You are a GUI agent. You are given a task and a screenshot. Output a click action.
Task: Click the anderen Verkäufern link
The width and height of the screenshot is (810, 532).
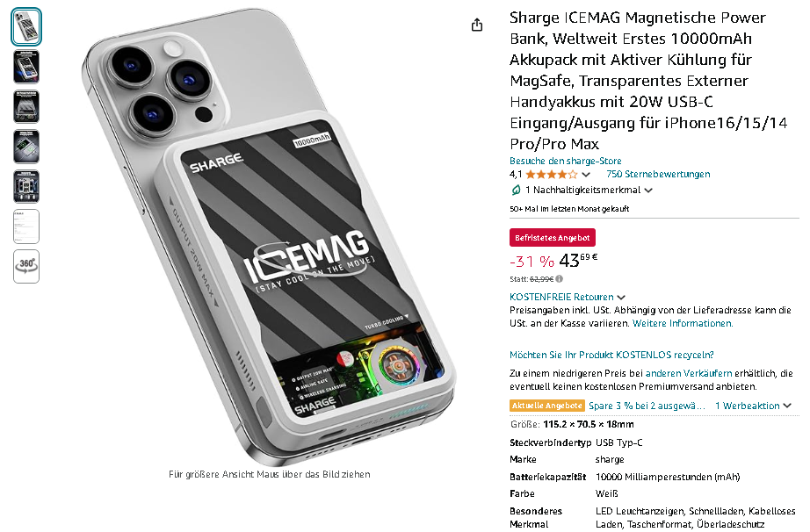coord(689,373)
